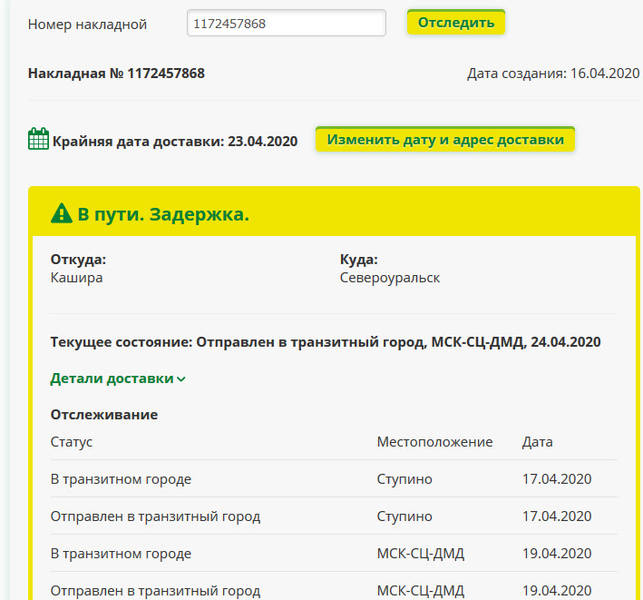Focus the Номер накладной input field
The image size is (643, 600).
coord(286,23)
